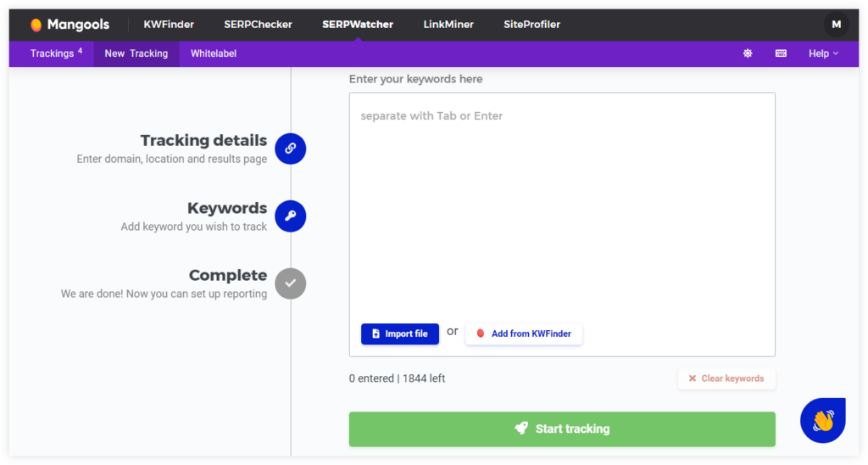Open the waving hand chat widget
868x465 pixels.
822,420
